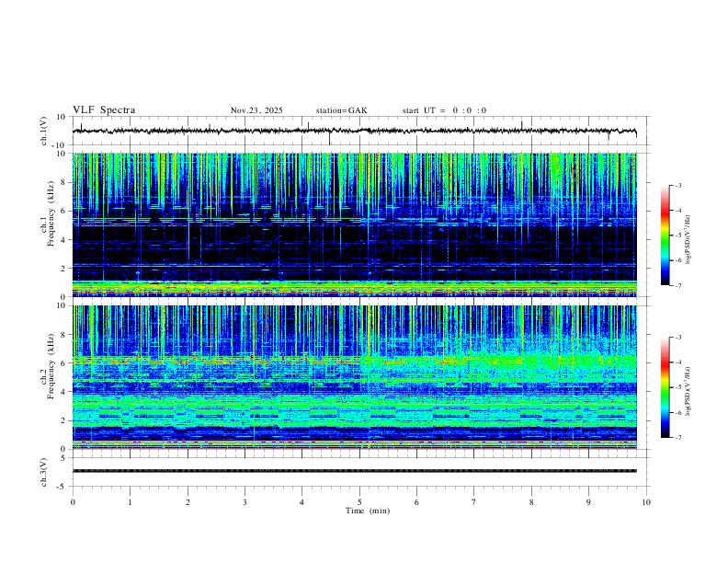This screenshot has height=563, width=728.
Task: Click the time axis tick label "0"
Action: (73, 502)
